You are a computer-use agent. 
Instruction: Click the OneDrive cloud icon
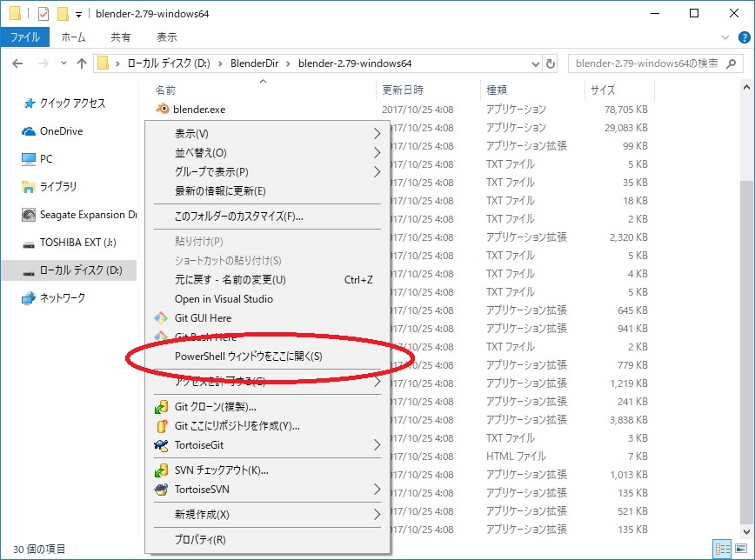pos(29,131)
